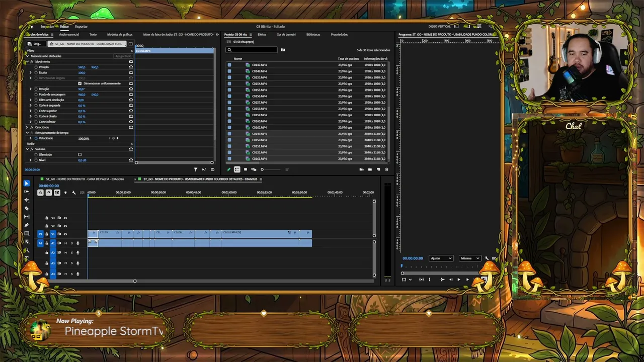Image resolution: width=644 pixels, height=362 pixels.
Task: Activate the Slip tool
Action: [x=27, y=217]
